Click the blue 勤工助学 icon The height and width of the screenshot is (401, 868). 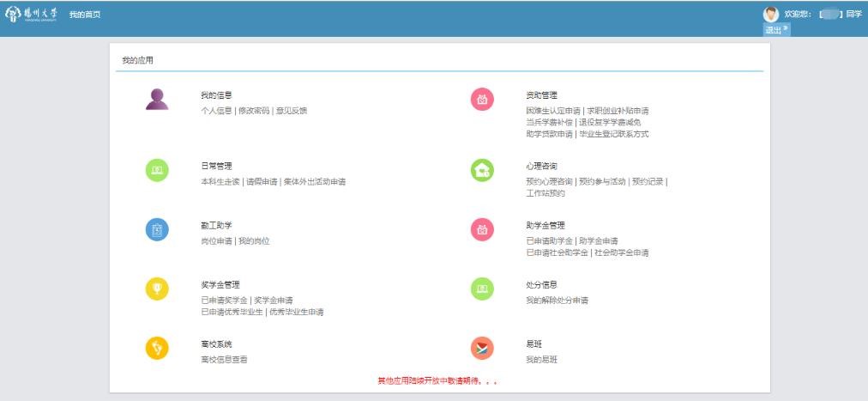click(157, 230)
